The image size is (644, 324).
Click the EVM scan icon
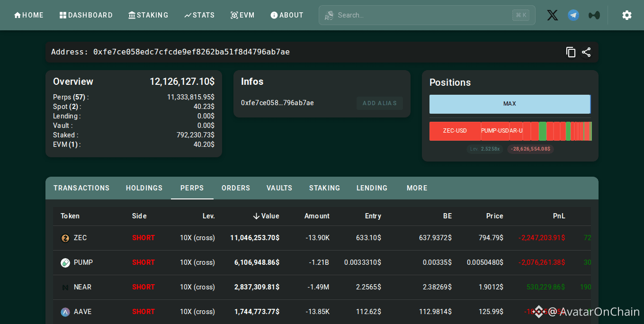tap(234, 15)
